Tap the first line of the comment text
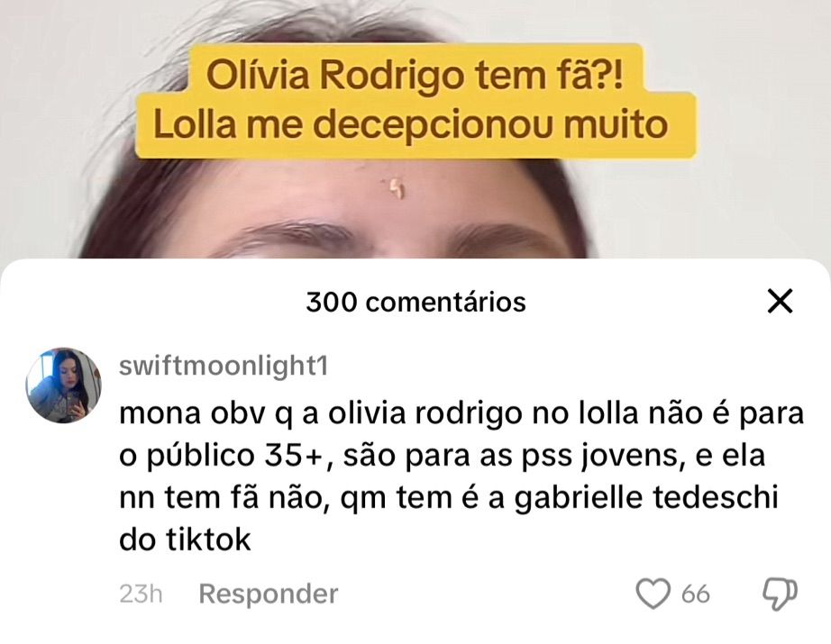The height and width of the screenshot is (644, 831). coord(461,413)
